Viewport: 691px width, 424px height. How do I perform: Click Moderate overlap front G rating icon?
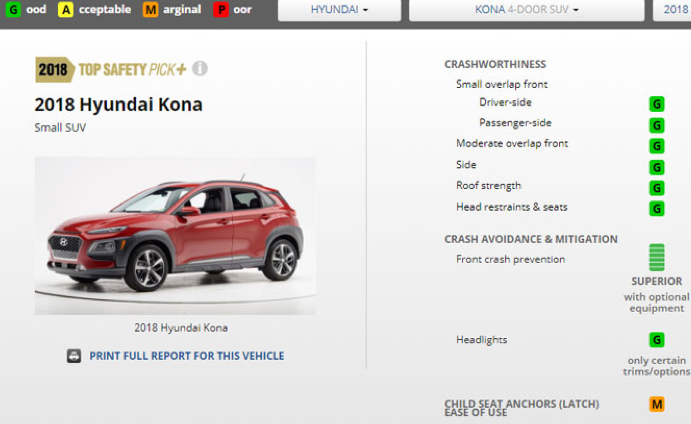657,146
